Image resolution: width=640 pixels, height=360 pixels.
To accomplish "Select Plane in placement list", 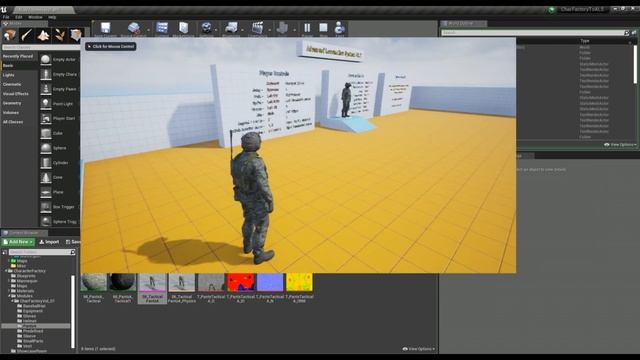I will [60, 192].
